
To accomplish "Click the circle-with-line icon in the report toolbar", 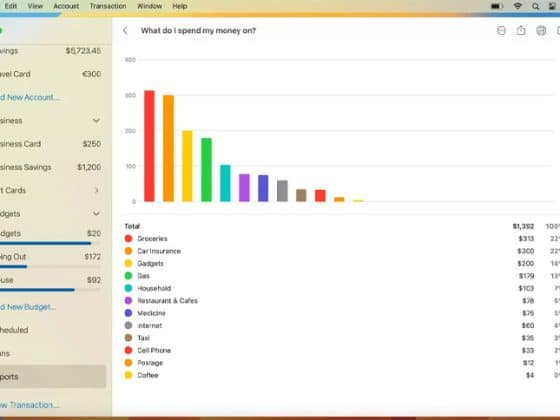I will pyautogui.click(x=501, y=31).
